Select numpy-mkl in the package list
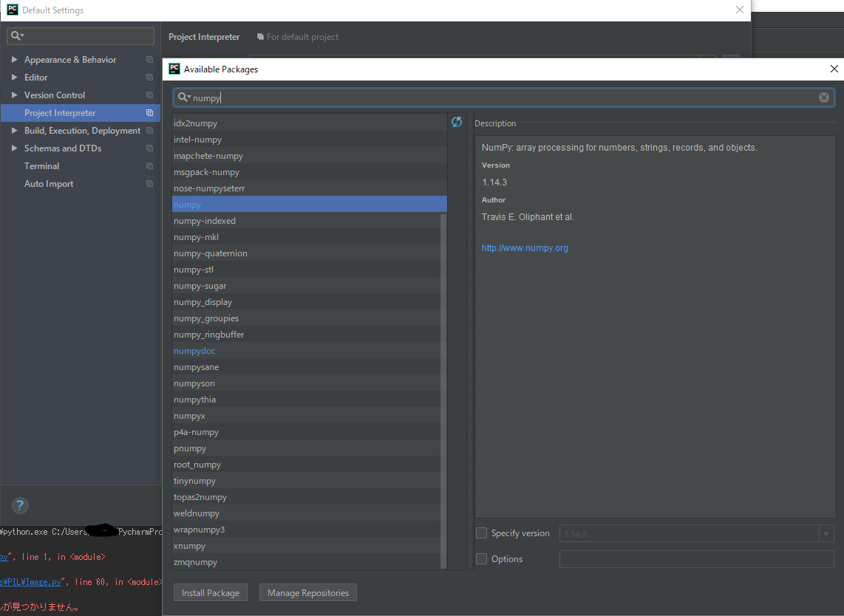Viewport: 844px width, 616px height. coord(196,237)
